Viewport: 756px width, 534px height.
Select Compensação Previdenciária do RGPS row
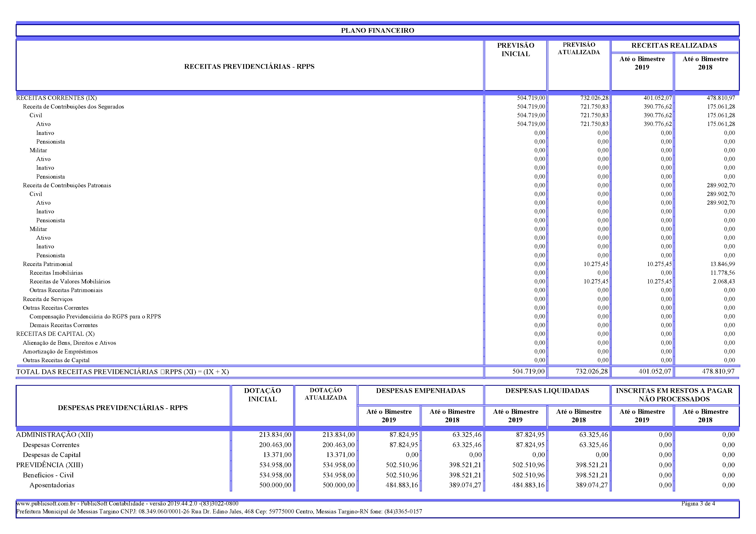point(95,316)
